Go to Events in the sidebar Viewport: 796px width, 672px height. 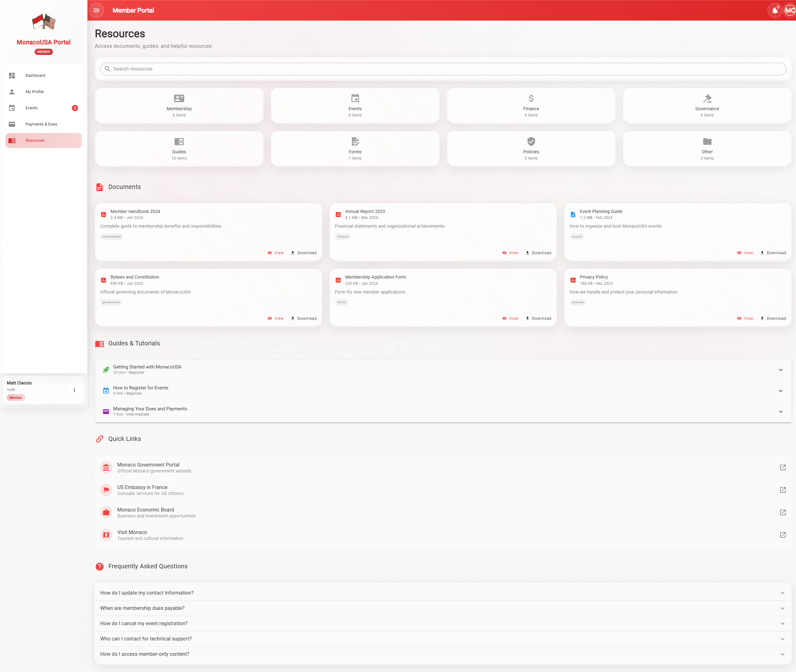pos(32,108)
